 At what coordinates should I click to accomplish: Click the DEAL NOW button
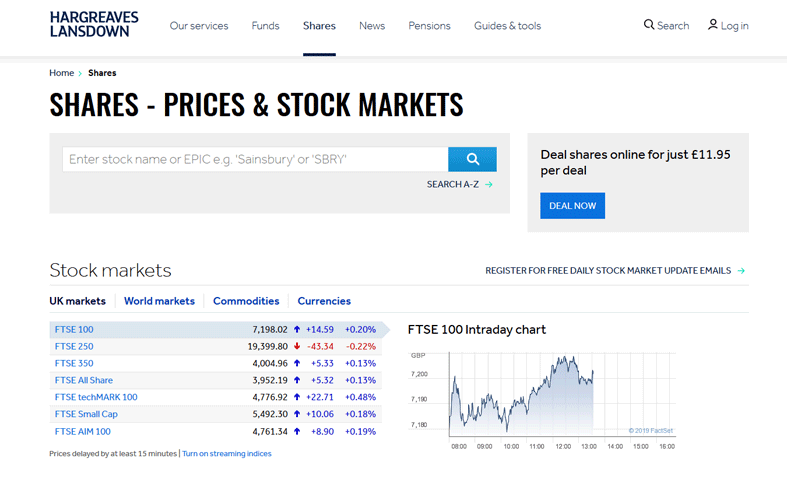(x=573, y=205)
